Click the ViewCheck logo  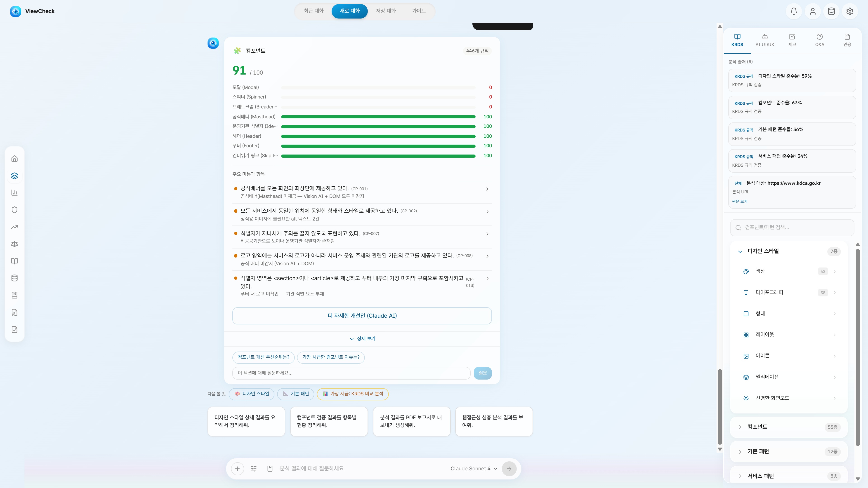tap(32, 11)
